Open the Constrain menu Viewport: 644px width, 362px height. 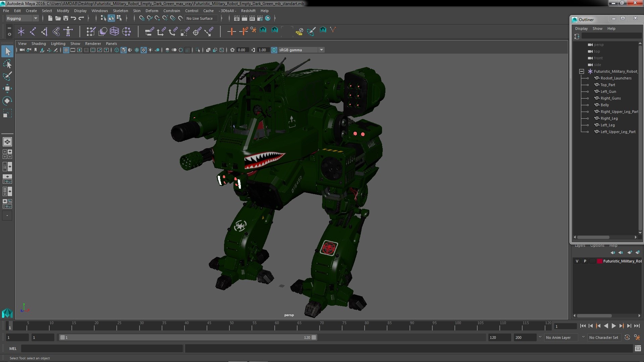(171, 11)
